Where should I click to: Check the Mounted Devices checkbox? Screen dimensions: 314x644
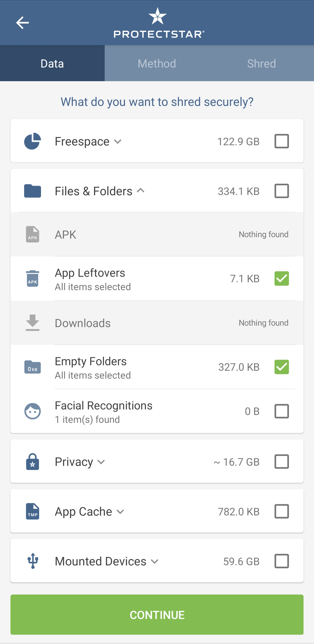282,561
